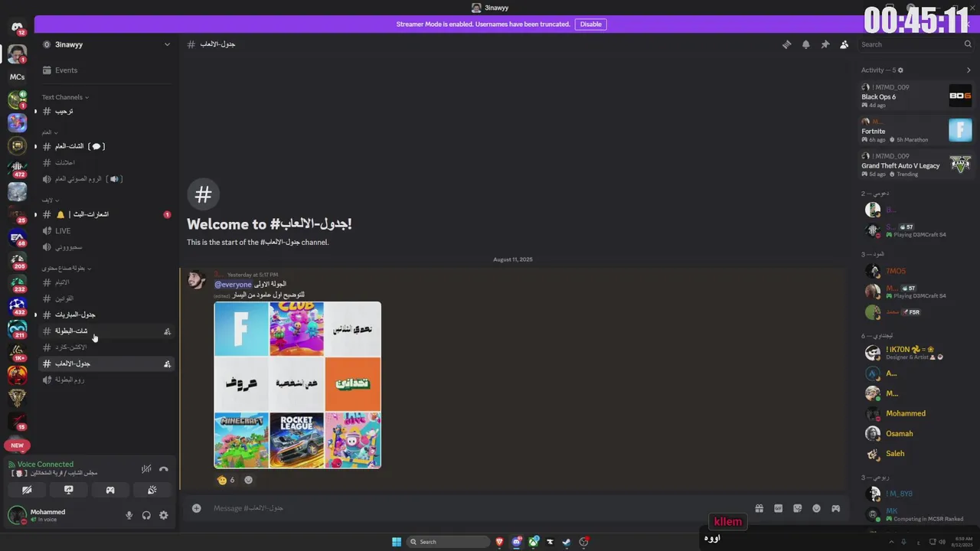Click the Windows taskbar Search box
The height and width of the screenshot is (551, 980).
coord(448,542)
